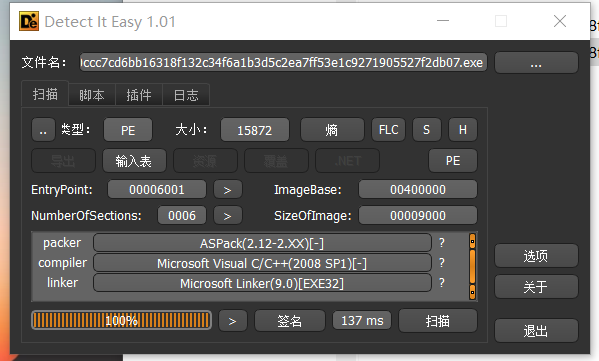Viewport: 599px width, 361px height.
Task: Click question mark beside compiler row
Action: (x=442, y=262)
